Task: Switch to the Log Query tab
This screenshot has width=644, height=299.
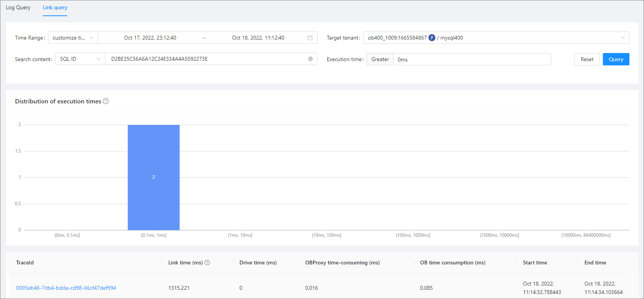Action: click(x=18, y=7)
